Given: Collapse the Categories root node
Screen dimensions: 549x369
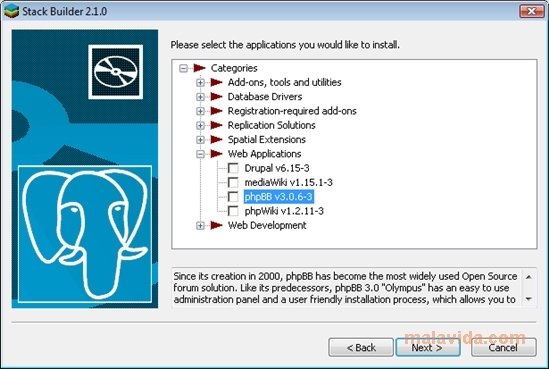Looking at the screenshot, I should point(183,68).
